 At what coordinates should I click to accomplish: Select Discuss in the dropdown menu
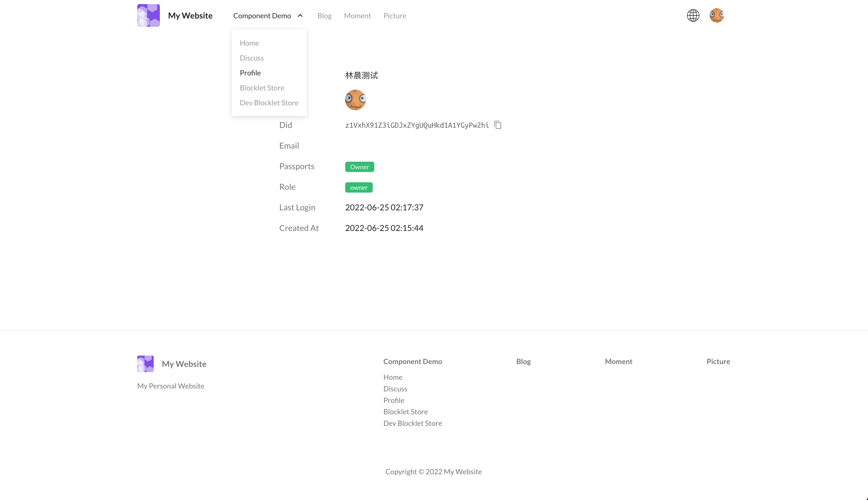[x=251, y=58]
